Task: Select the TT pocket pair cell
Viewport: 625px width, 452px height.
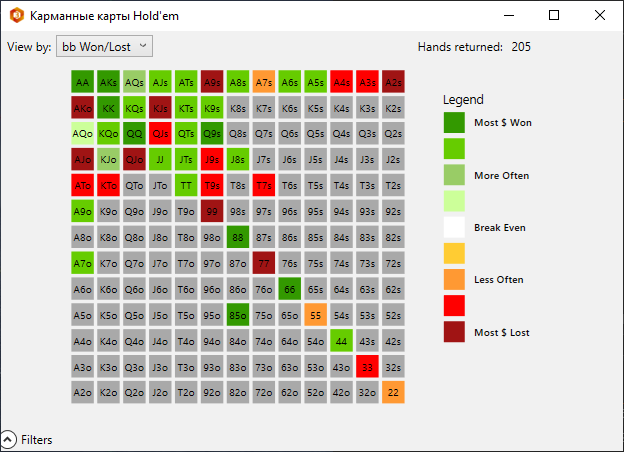Action: click(x=186, y=185)
